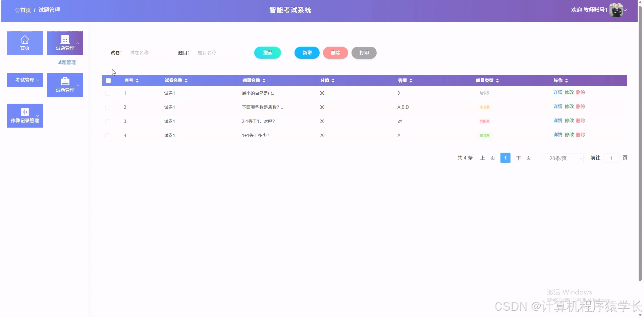Check the checkbox for row 4 1+1等于多少
This screenshot has width=644, height=317.
point(108,136)
